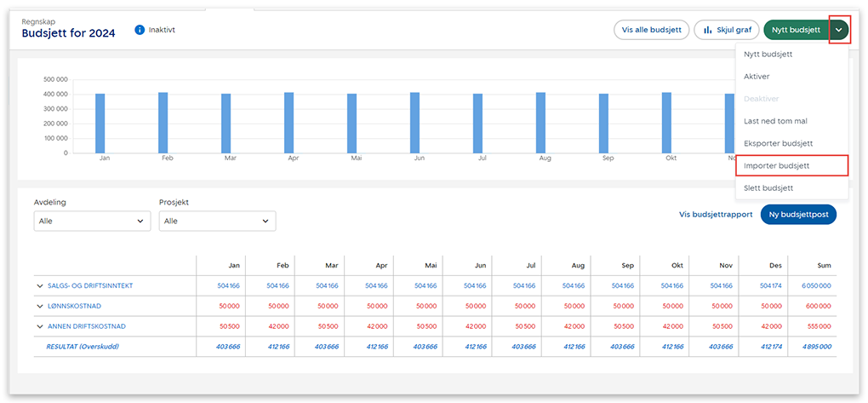Choose Slett budsjett from the menu
This screenshot has height=403, width=868.
click(768, 187)
